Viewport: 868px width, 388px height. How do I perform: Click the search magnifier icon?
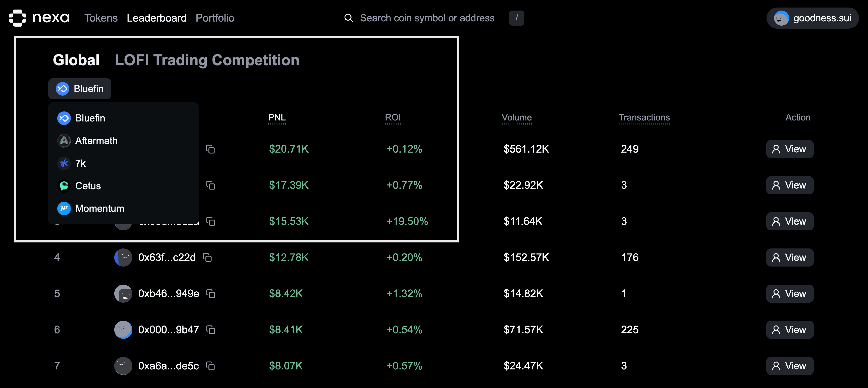[349, 18]
